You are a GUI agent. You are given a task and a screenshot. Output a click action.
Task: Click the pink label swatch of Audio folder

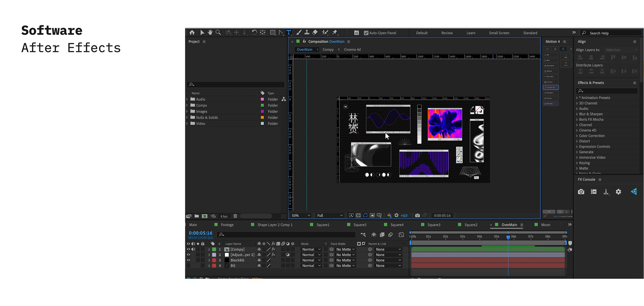(x=262, y=99)
